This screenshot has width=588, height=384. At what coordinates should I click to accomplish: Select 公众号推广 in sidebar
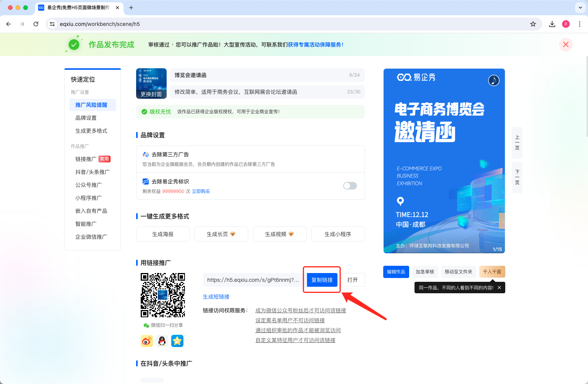pyautogui.click(x=89, y=185)
